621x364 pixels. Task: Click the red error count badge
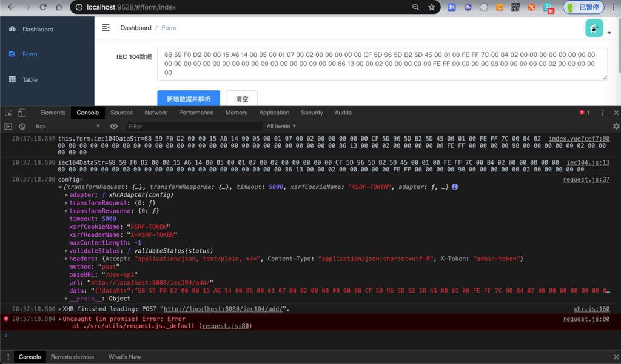[x=585, y=113]
